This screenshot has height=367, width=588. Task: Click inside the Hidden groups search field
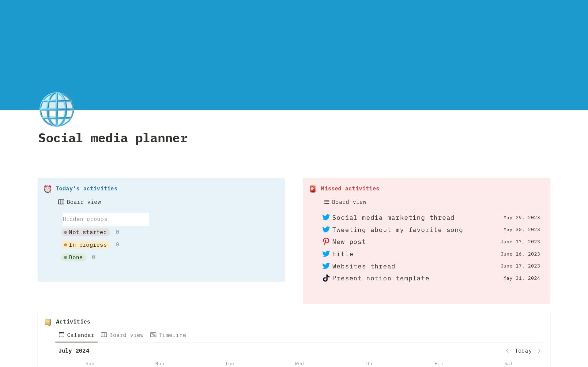pos(106,219)
